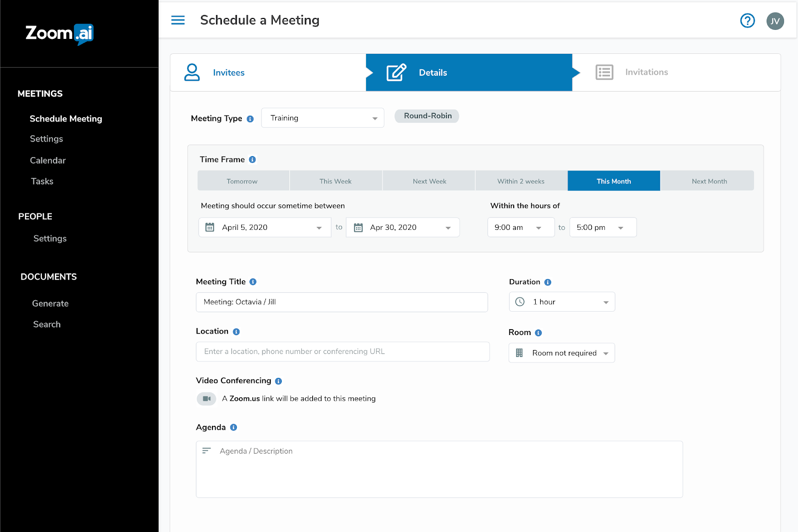Open the JV user avatar menu

pos(775,21)
